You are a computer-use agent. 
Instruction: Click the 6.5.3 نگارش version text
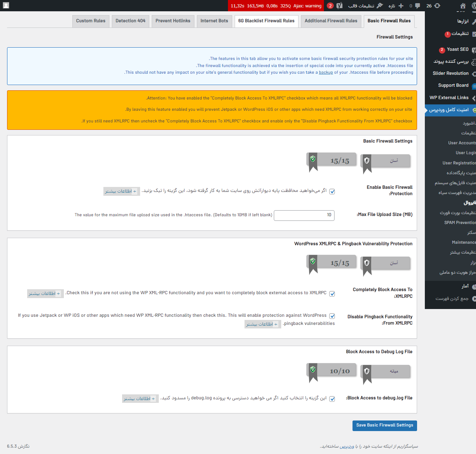click(x=18, y=446)
